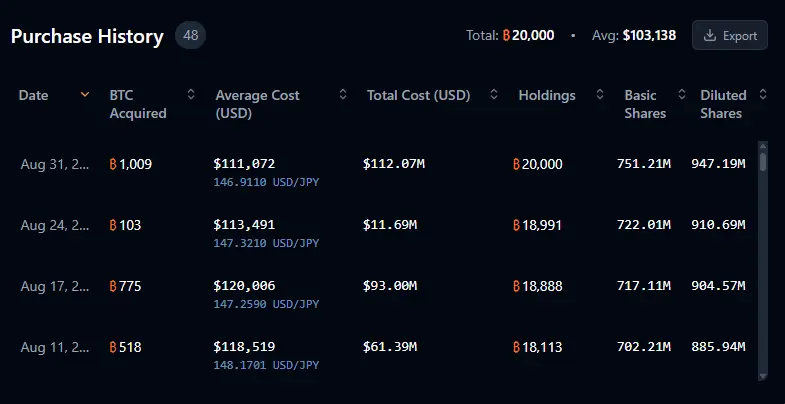Click the Bitcoin symbol beside 20,000 total
785x404 pixels.
click(x=506, y=36)
